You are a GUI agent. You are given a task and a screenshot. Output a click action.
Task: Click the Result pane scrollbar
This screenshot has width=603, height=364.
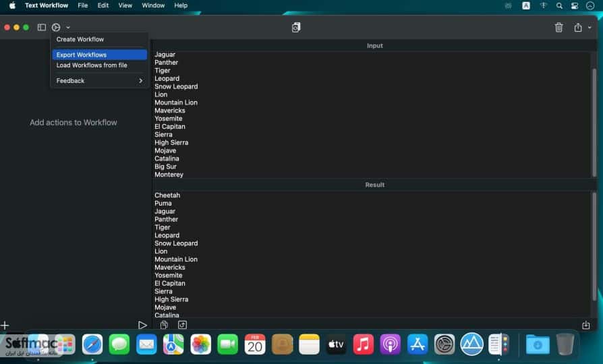(594, 247)
